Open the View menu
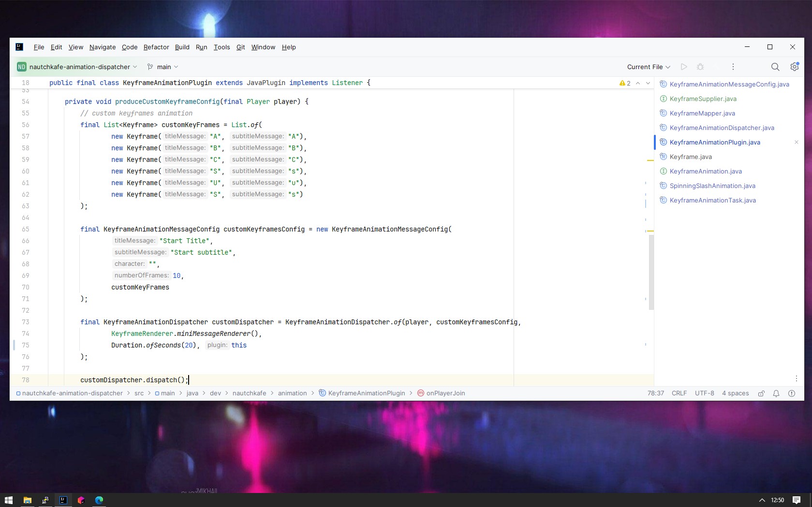 (76, 47)
